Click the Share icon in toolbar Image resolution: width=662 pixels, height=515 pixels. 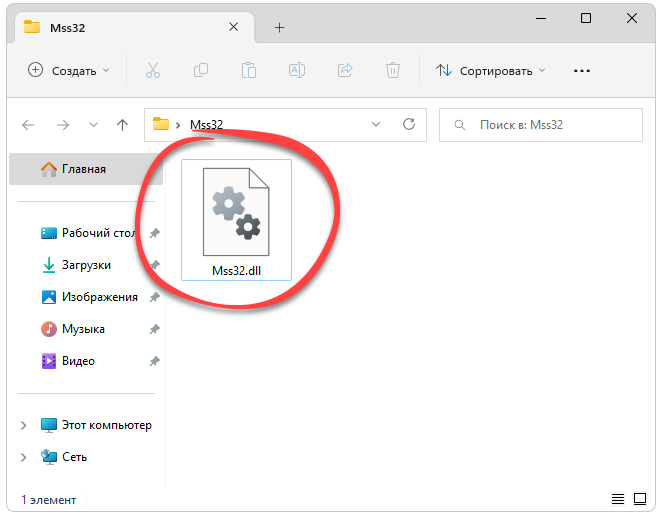click(345, 70)
